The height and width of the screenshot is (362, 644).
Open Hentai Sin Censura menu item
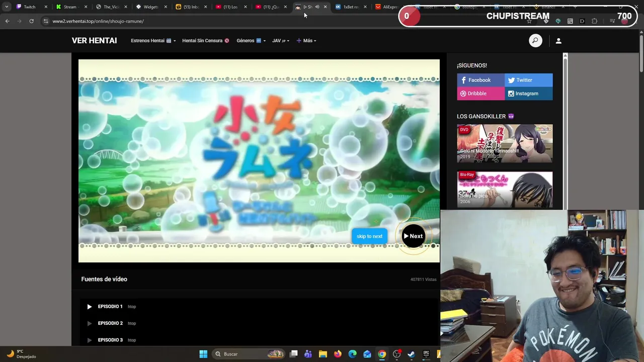click(205, 41)
